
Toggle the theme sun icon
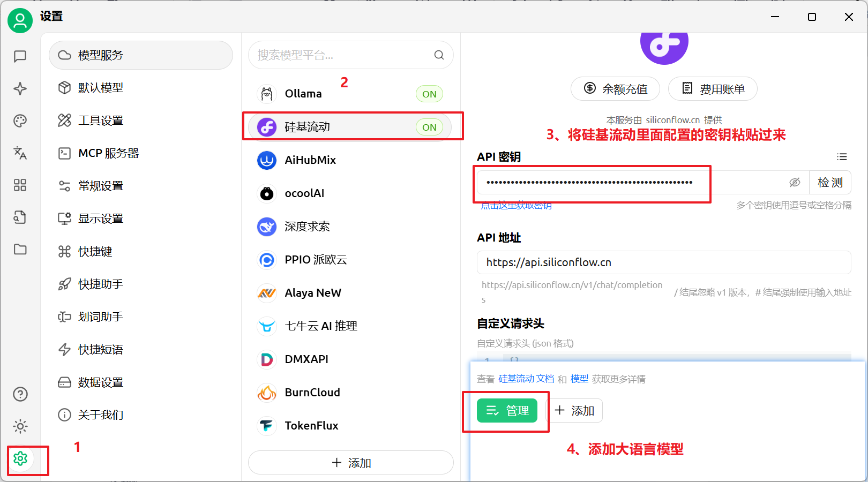pos(20,426)
